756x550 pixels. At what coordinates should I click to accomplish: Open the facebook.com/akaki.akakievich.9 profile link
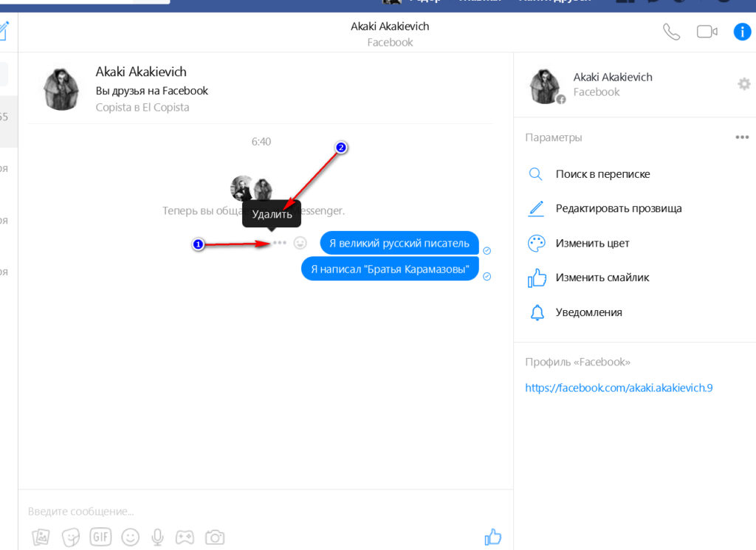[619, 388]
